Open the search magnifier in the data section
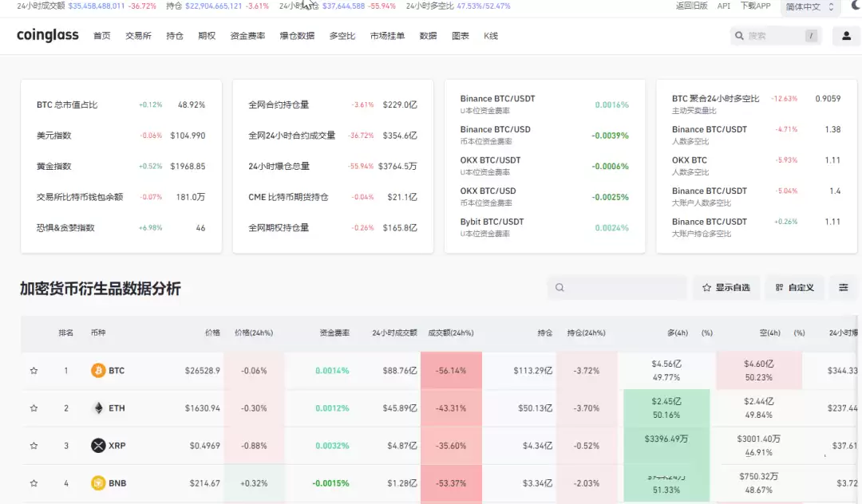This screenshot has width=862, height=504. 560,287
